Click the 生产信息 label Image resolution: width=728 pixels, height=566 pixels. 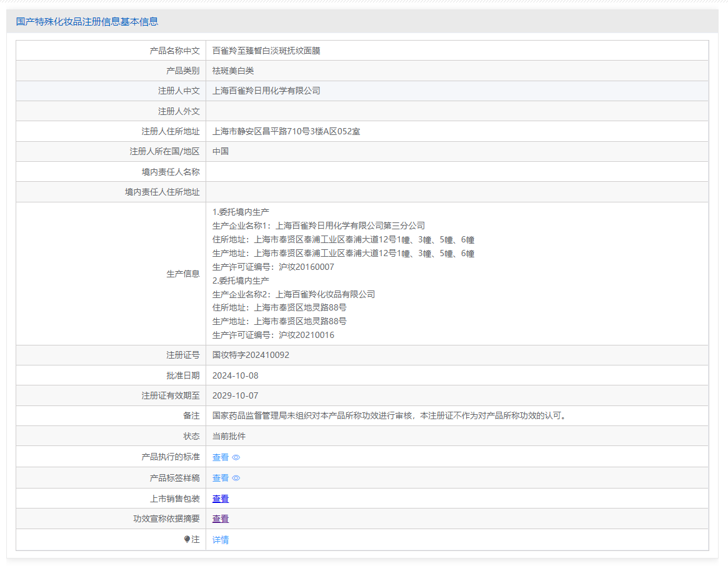click(x=183, y=274)
